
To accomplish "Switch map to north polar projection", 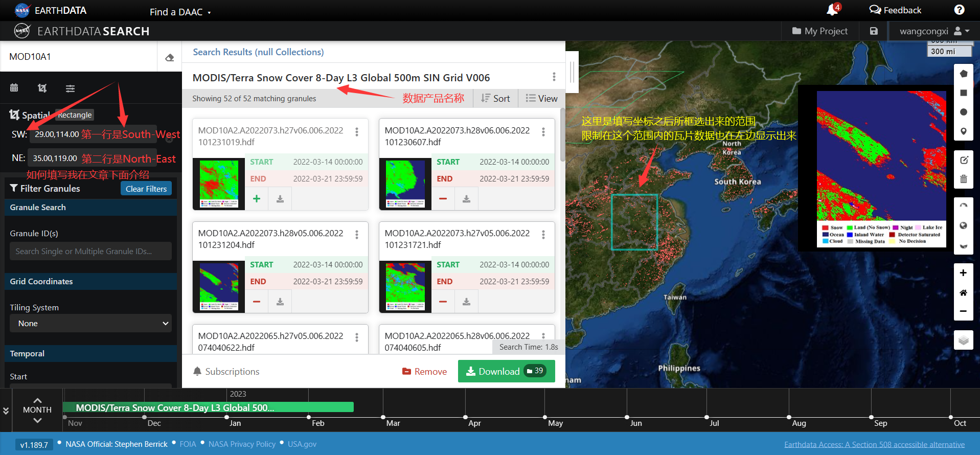I will 964,206.
